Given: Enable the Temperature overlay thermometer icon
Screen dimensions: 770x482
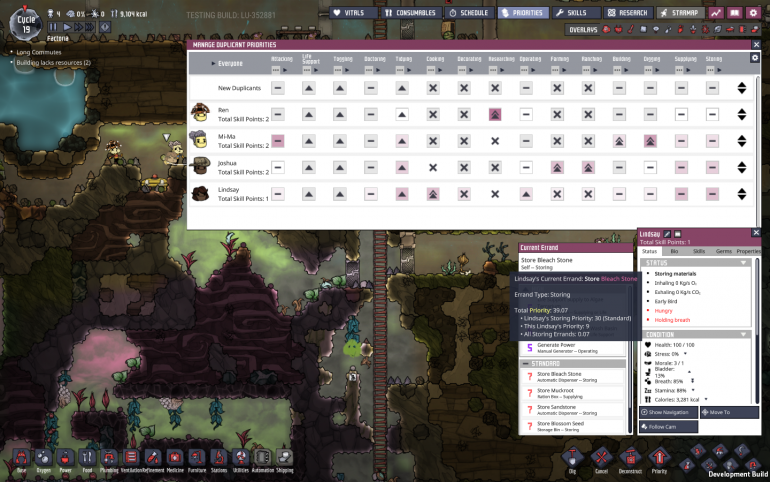Looking at the screenshot, I should [631, 29].
